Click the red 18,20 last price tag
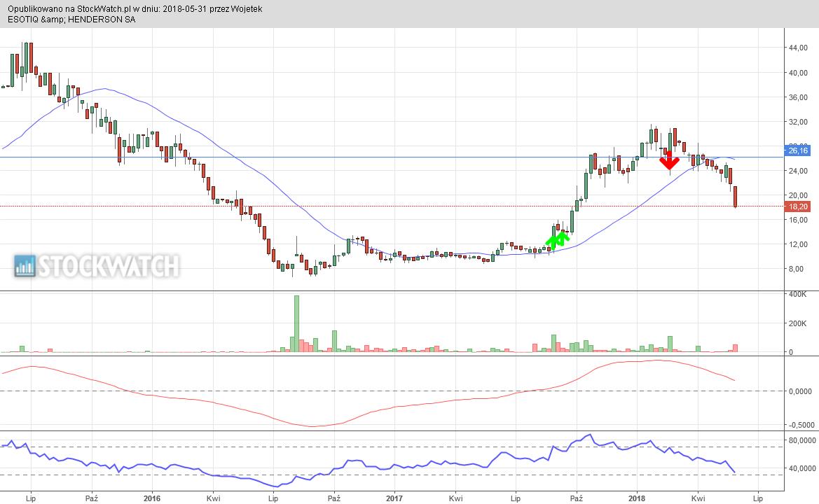 [797, 206]
